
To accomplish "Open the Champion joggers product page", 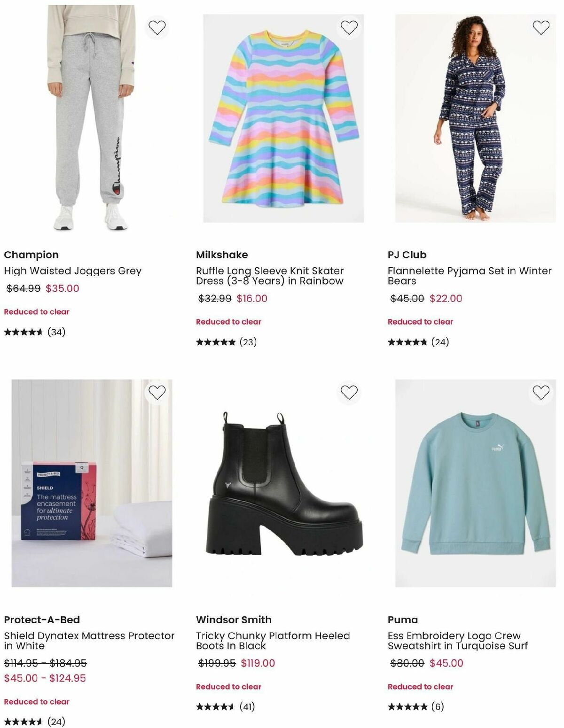I will (x=73, y=271).
